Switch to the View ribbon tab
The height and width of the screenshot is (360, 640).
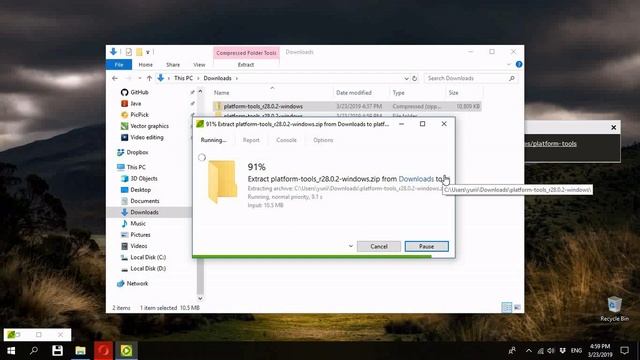[199, 64]
